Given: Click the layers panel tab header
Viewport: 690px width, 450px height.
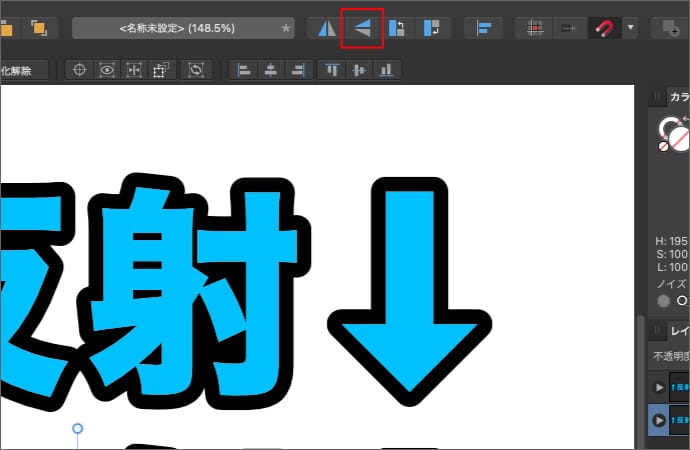Looking at the screenshot, I should point(678,330).
